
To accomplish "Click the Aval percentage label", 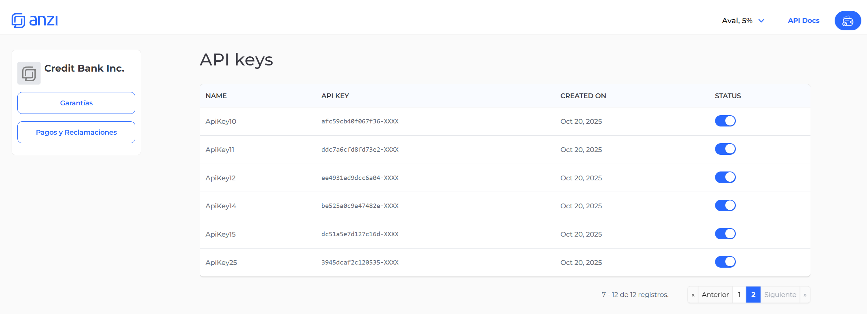I will point(737,20).
